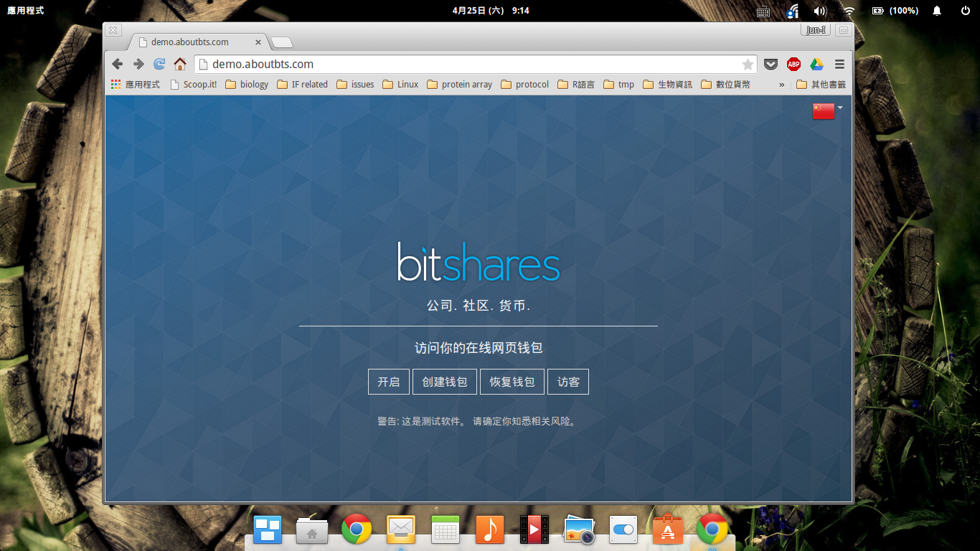Screen dimensions: 980x551
Task: Bookmark this page with the star icon
Action: point(748,65)
